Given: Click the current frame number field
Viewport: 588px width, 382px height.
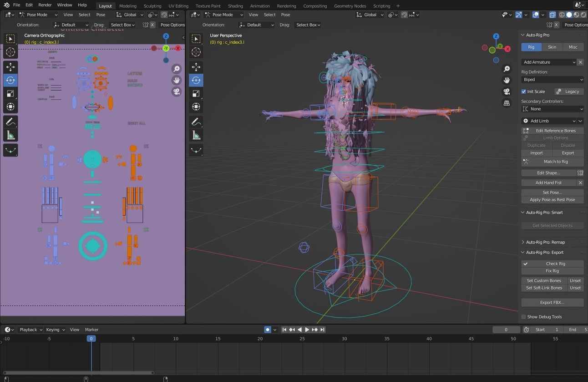Looking at the screenshot, I should [506, 330].
